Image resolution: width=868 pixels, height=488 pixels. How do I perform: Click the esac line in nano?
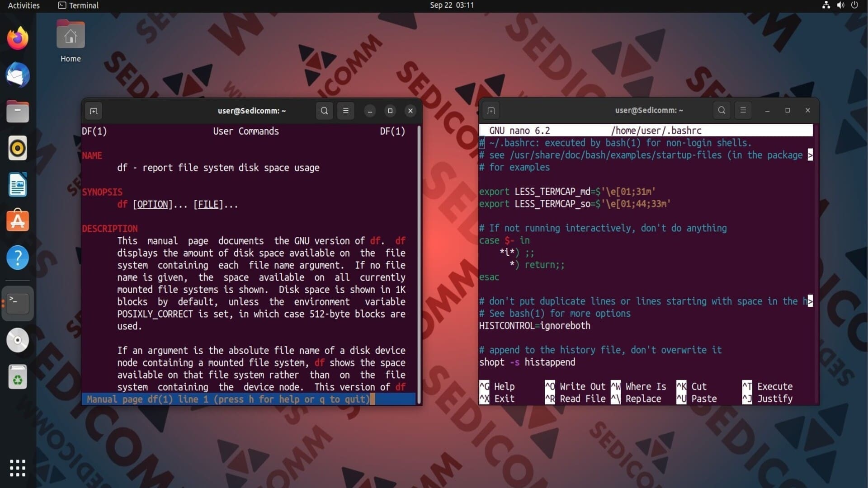click(489, 277)
